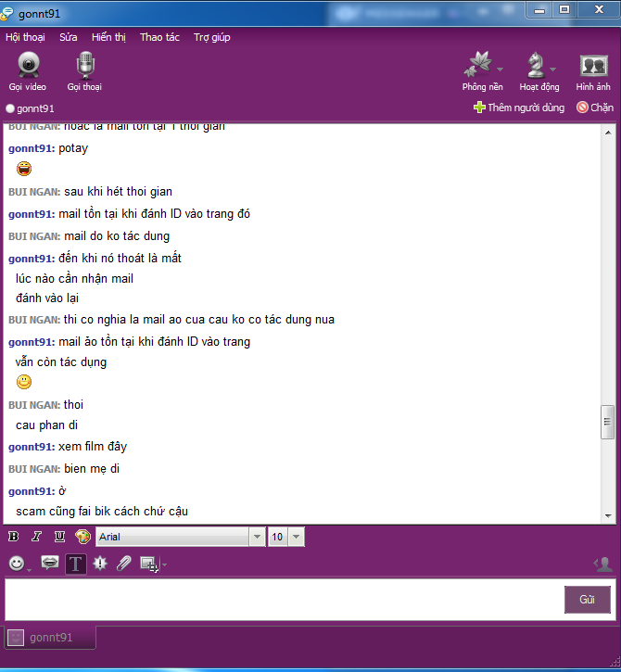Start a voice call with Gọi thoại
The height and width of the screenshot is (672, 621).
click(85, 71)
